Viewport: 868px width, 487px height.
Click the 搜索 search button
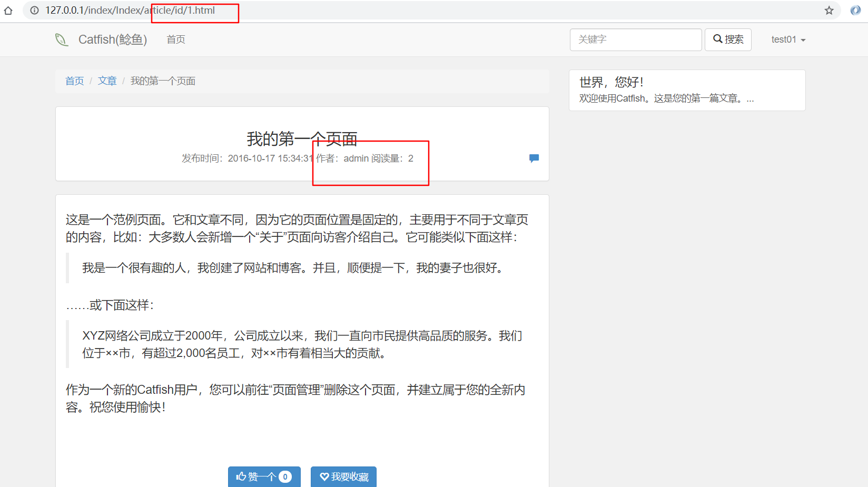click(728, 39)
